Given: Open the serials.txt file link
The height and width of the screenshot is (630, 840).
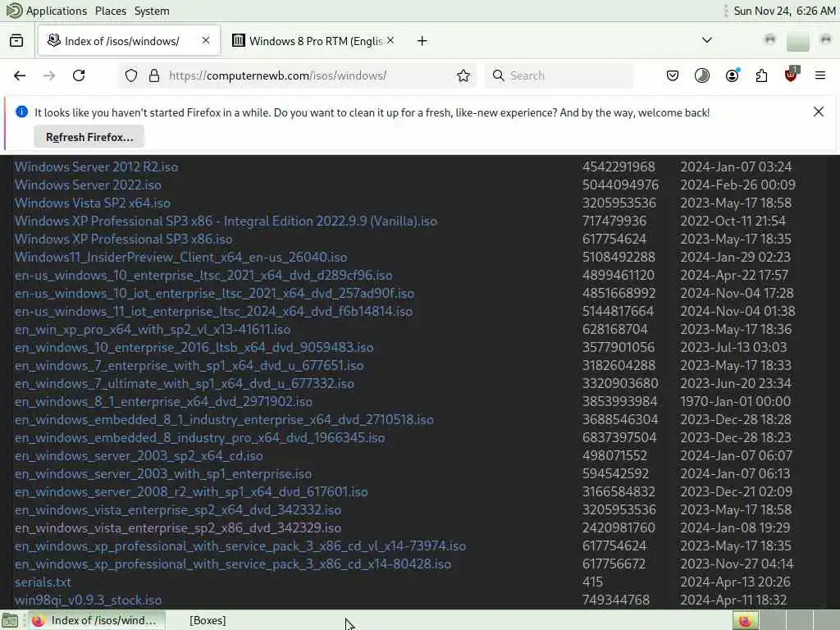Looking at the screenshot, I should tap(43, 582).
